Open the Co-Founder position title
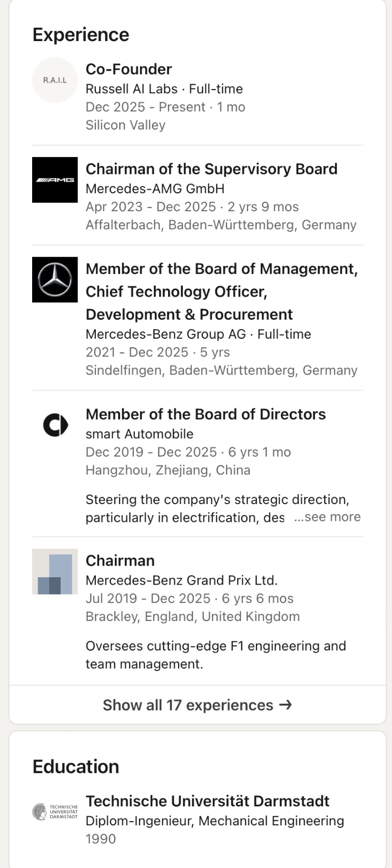Viewport: 392px width, 868px height. [129, 69]
